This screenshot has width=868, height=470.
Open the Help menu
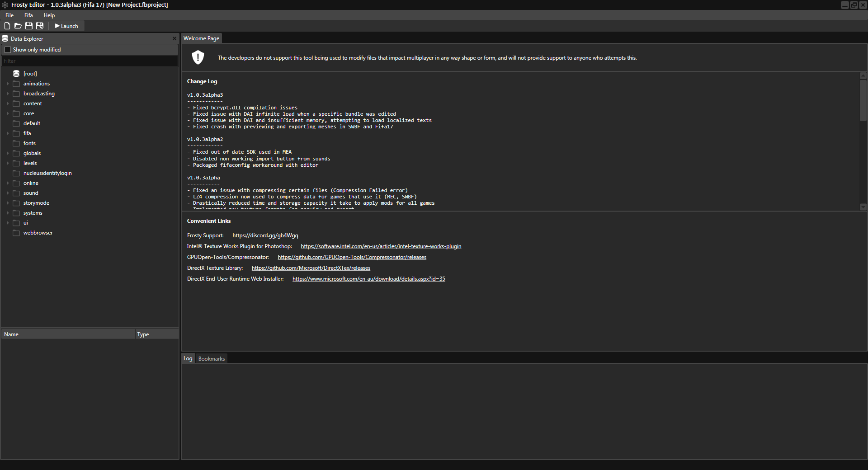(x=49, y=15)
